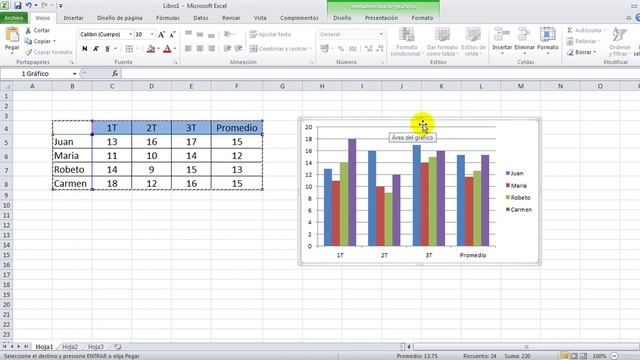Open the fill color dropdown arrow
Viewport: 640px width, 360px height.
(158, 49)
